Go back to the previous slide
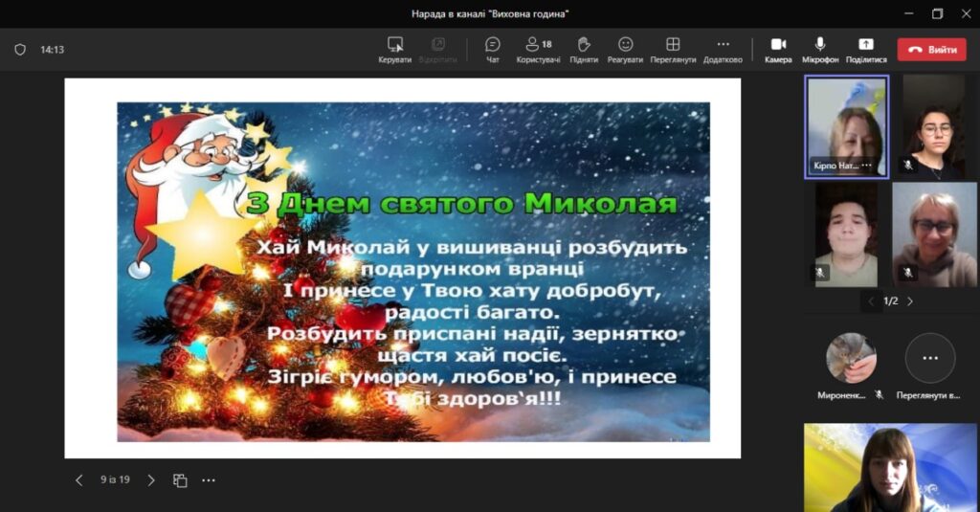Viewport: 980px width, 512px height. tap(79, 480)
